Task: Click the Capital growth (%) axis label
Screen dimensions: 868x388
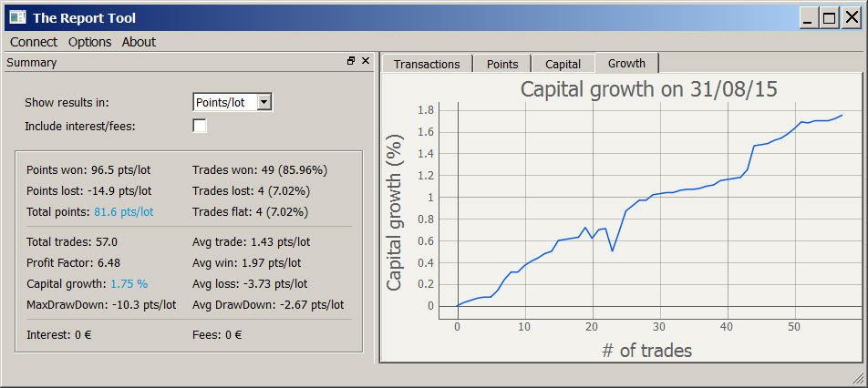Action: tap(394, 212)
